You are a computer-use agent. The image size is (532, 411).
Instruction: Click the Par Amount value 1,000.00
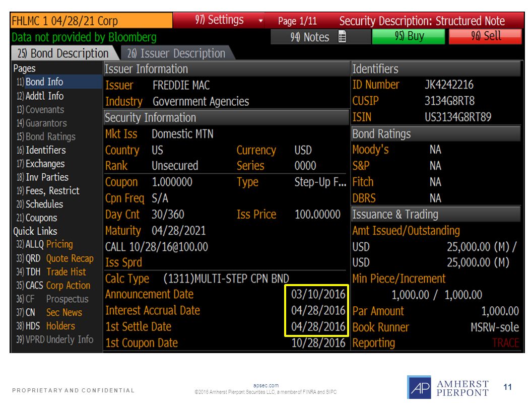point(500,311)
